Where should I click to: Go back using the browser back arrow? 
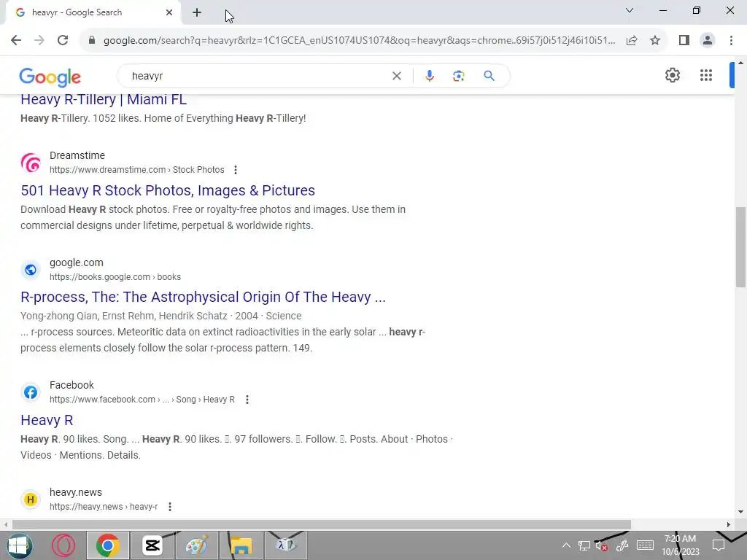click(x=16, y=41)
